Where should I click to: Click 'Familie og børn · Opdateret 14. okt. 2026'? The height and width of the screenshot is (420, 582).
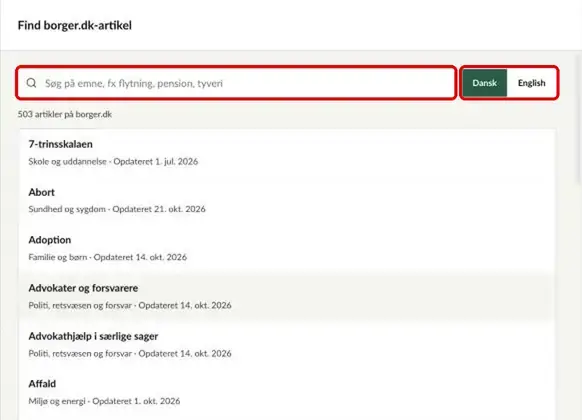pyautogui.click(x=108, y=257)
